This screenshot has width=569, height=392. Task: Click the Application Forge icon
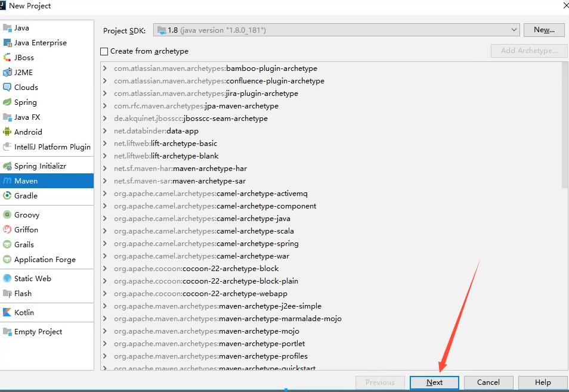pos(7,259)
